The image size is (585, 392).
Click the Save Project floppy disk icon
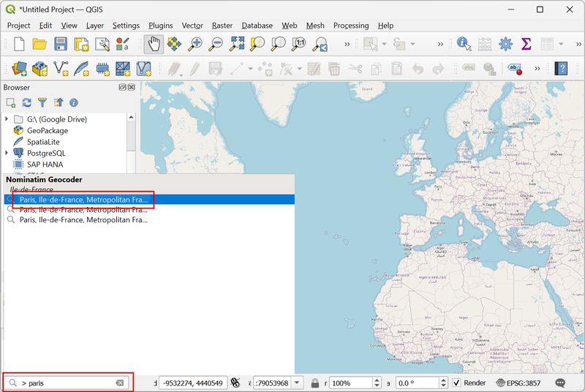click(61, 44)
